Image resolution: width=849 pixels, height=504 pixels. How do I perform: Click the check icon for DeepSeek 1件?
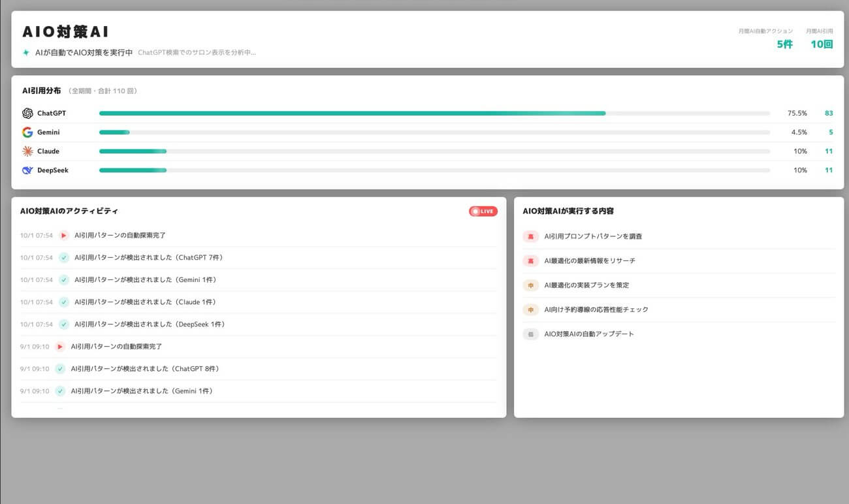coord(63,324)
